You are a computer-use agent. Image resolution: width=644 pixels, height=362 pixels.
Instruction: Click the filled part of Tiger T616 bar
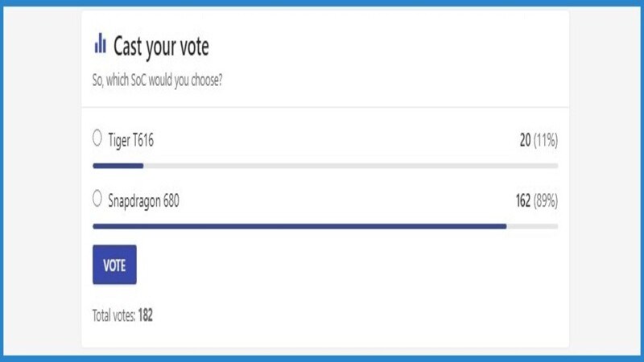tap(118, 166)
